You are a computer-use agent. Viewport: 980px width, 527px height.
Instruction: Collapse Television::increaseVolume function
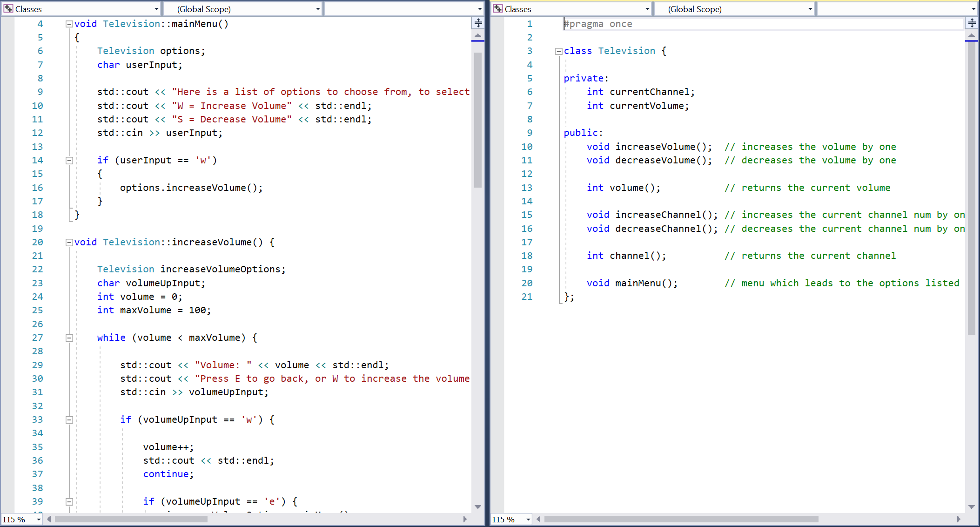[69, 242]
